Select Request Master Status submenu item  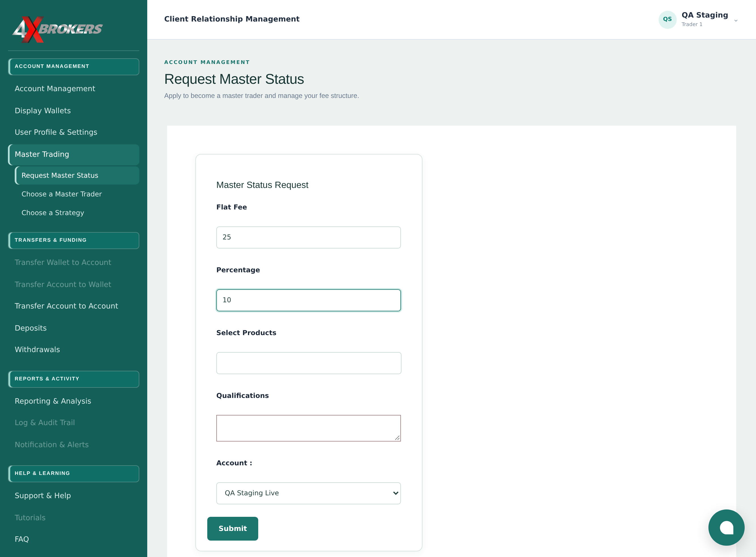77,175
